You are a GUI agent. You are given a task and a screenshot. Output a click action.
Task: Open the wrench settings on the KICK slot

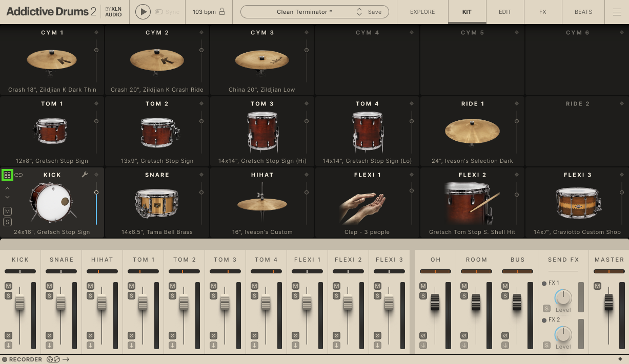point(85,175)
